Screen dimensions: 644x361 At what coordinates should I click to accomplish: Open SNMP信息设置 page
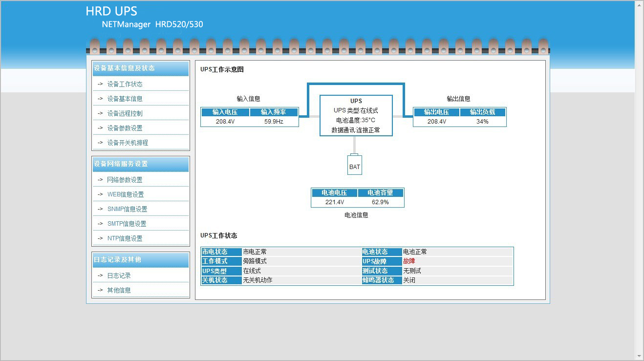pyautogui.click(x=127, y=209)
